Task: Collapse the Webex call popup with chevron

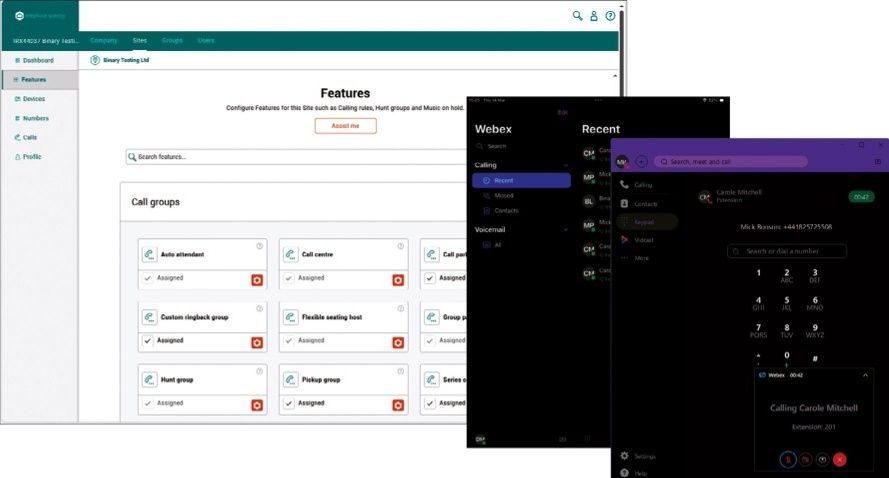Action: [865, 375]
